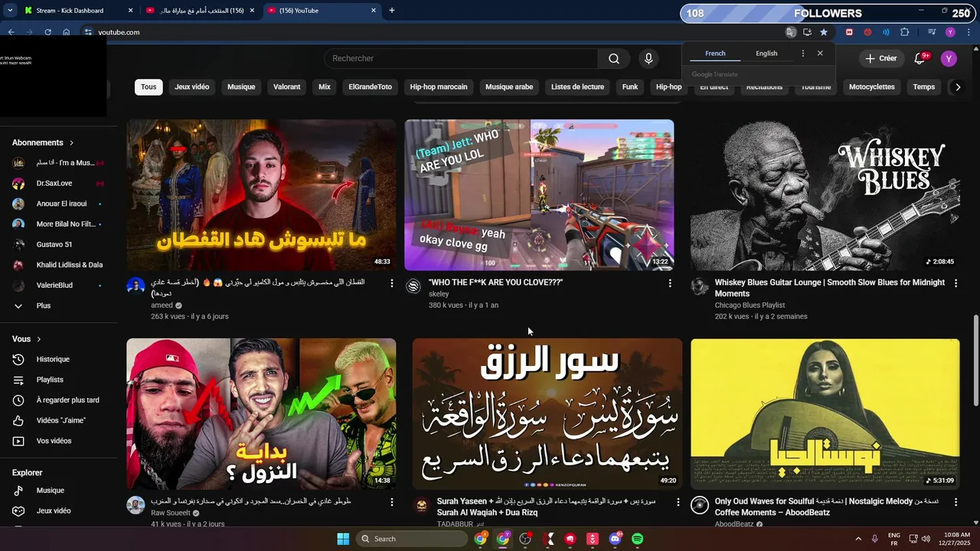Switch to the Stream - Kick Dashboard tab

[x=77, y=11]
